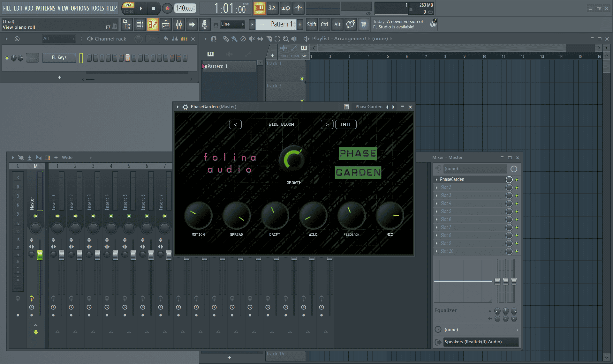Open the channel rack graph editor icon
The height and width of the screenshot is (364, 613).
pyautogui.click(x=175, y=39)
